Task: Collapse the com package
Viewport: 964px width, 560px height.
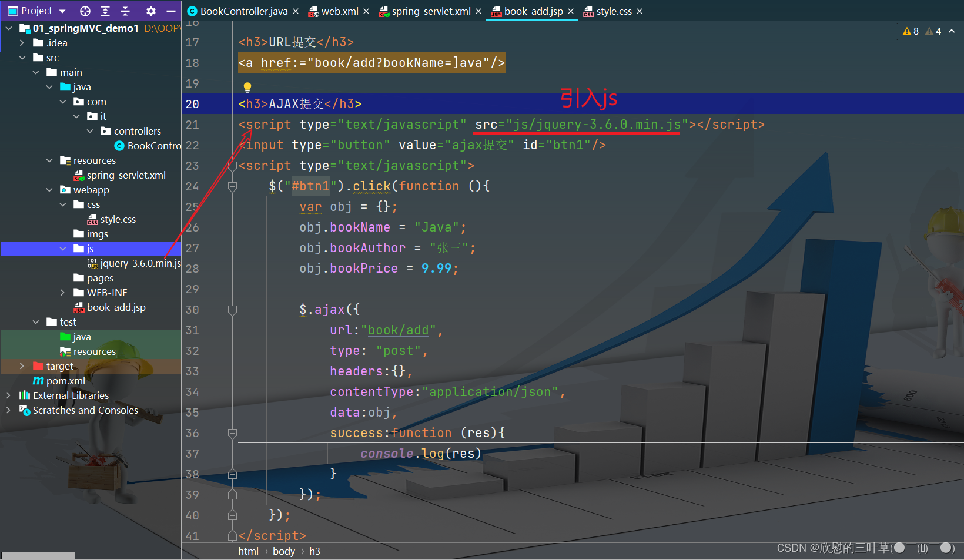Action: 63,102
